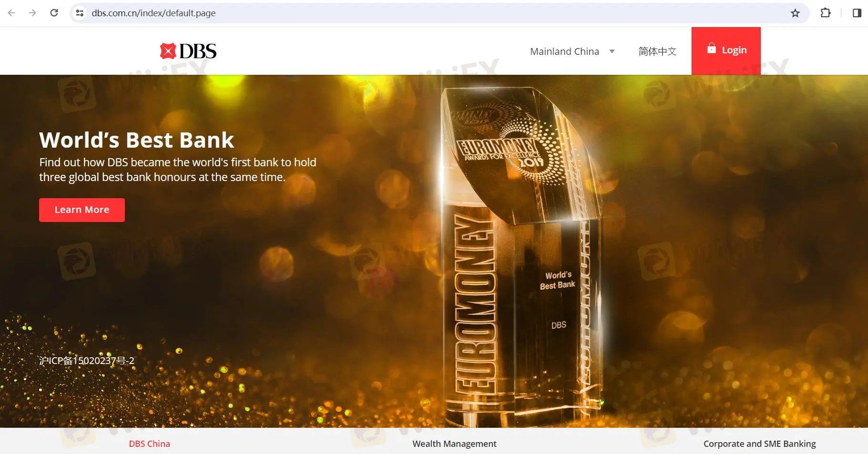Click the DBS logo

(188, 51)
